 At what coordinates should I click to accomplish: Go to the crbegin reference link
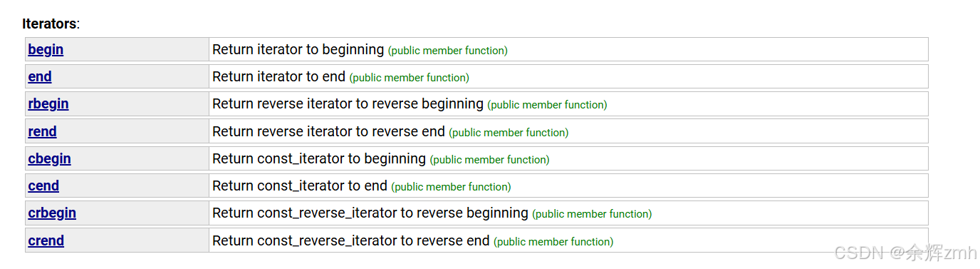point(52,213)
